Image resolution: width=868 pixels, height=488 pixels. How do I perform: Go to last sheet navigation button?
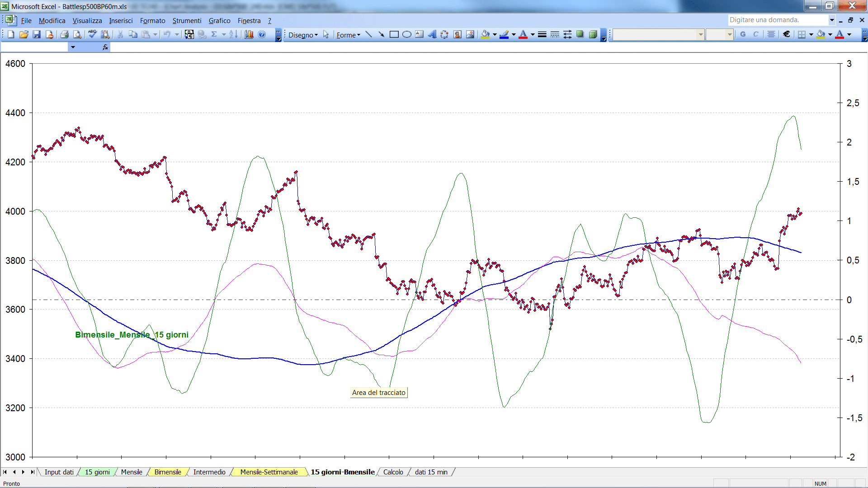(x=33, y=472)
